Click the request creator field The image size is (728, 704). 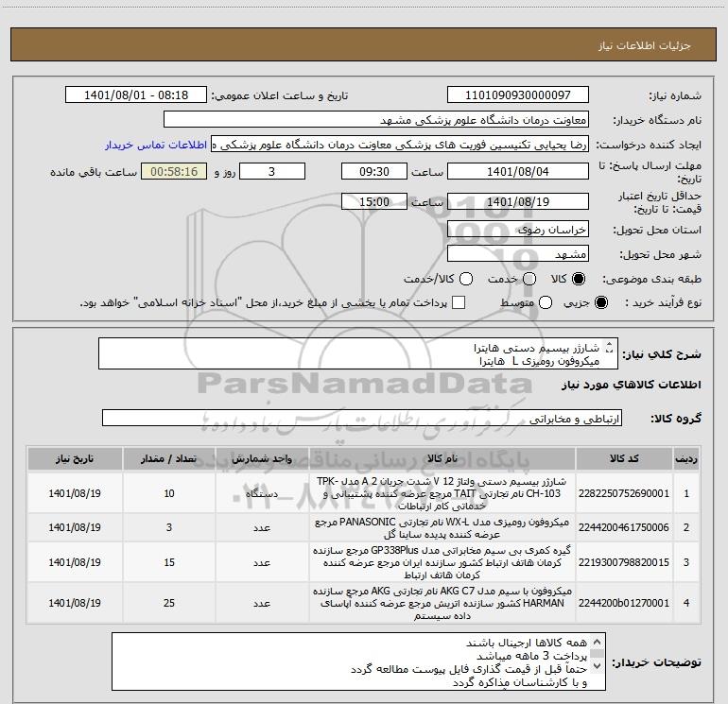coord(400,145)
